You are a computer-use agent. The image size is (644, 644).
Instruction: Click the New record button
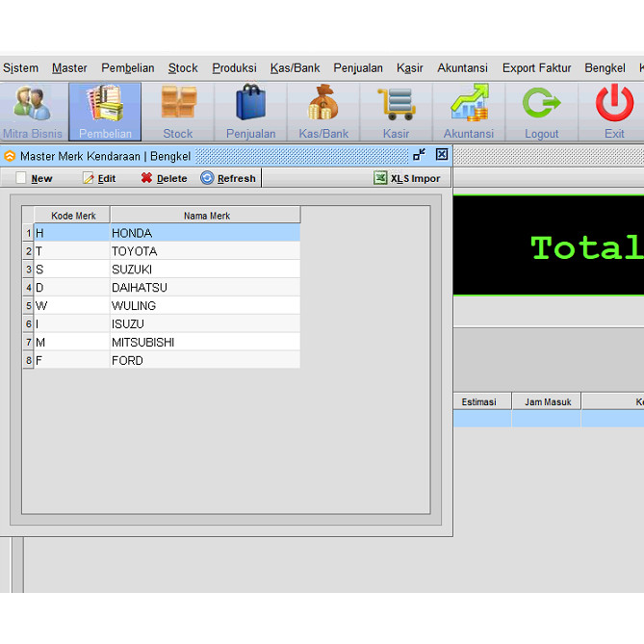(x=35, y=178)
